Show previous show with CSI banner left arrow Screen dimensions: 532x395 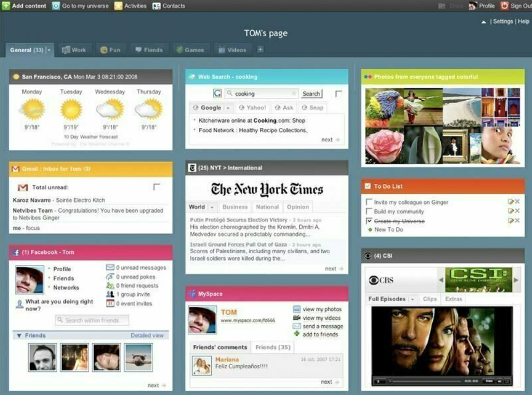pos(441,280)
